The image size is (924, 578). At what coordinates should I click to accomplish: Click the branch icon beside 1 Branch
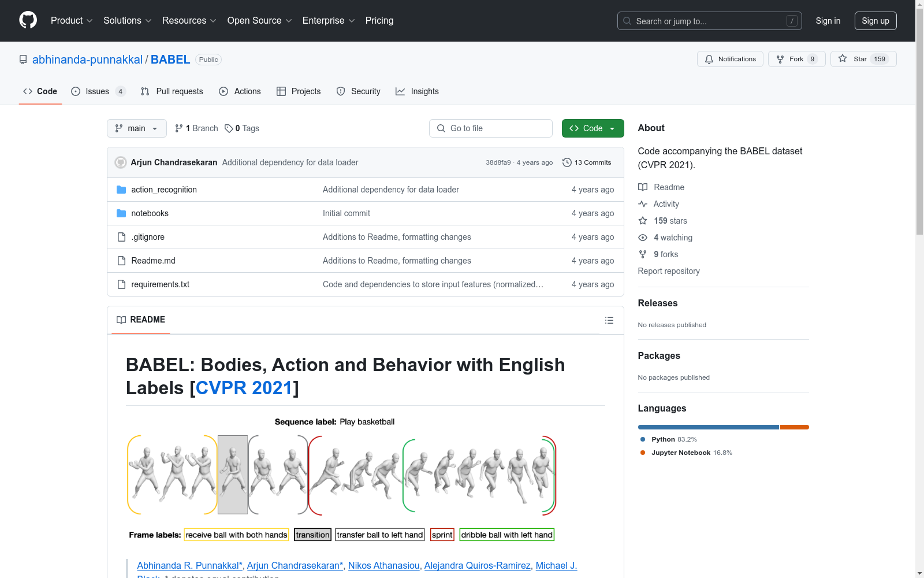click(x=179, y=128)
